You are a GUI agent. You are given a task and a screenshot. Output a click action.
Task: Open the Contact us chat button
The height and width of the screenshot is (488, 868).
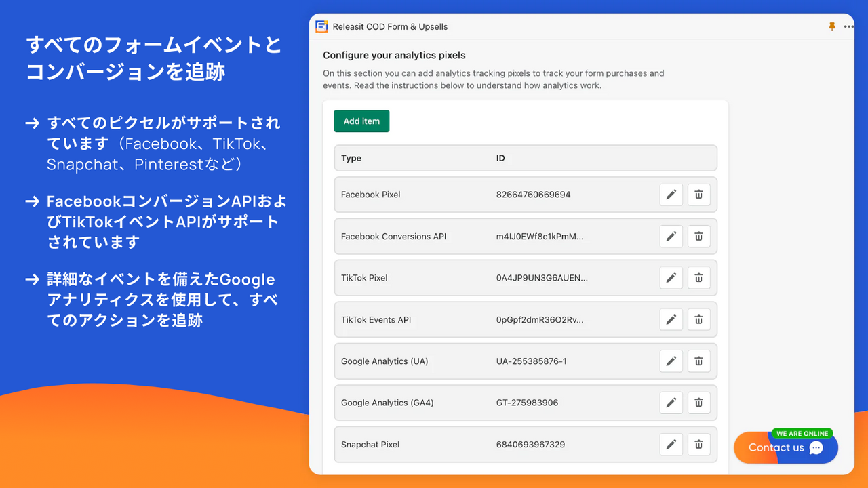click(x=786, y=447)
